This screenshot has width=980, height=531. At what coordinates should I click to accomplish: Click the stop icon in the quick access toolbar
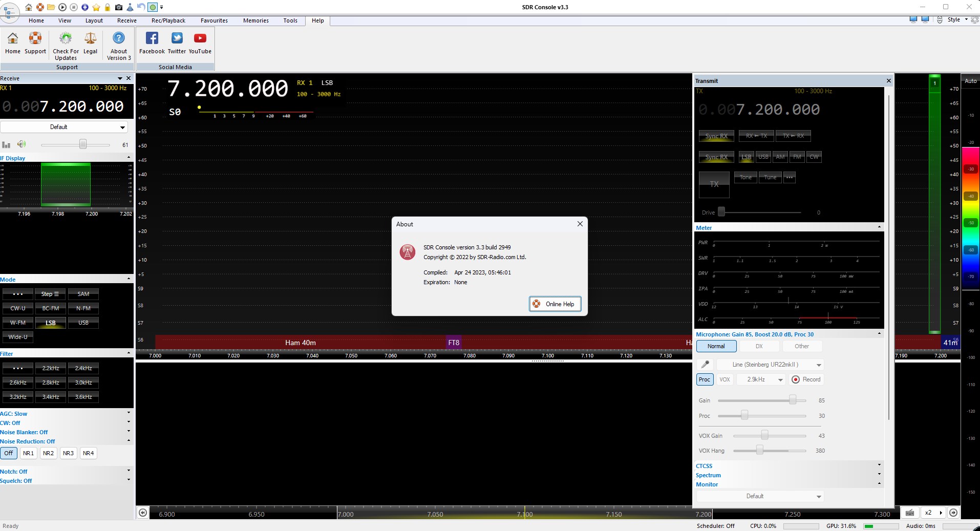point(74,7)
